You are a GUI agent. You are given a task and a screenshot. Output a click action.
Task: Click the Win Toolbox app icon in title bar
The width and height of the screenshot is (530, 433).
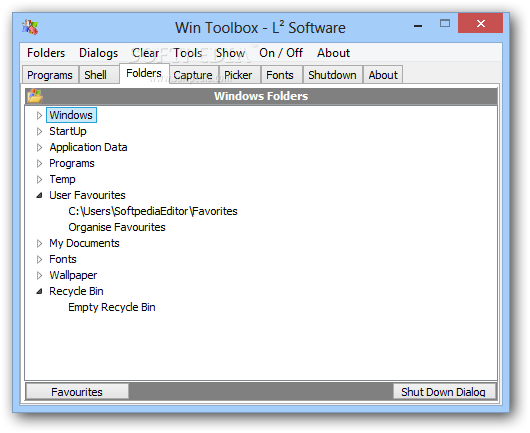pyautogui.click(x=30, y=27)
